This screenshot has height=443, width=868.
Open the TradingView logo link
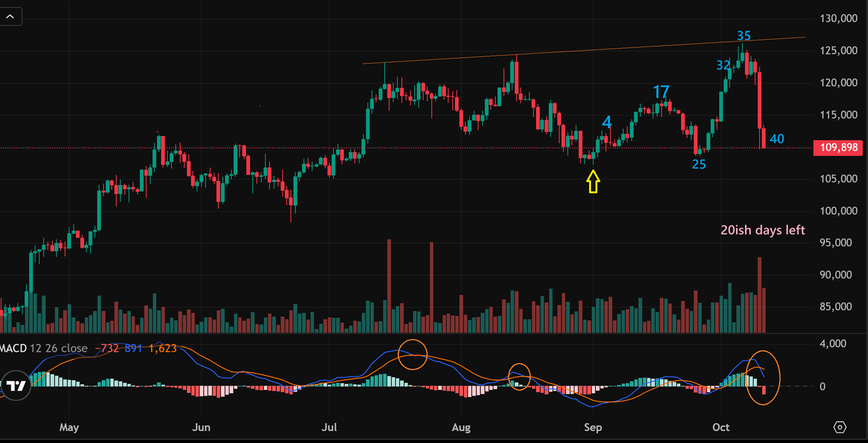click(x=15, y=386)
